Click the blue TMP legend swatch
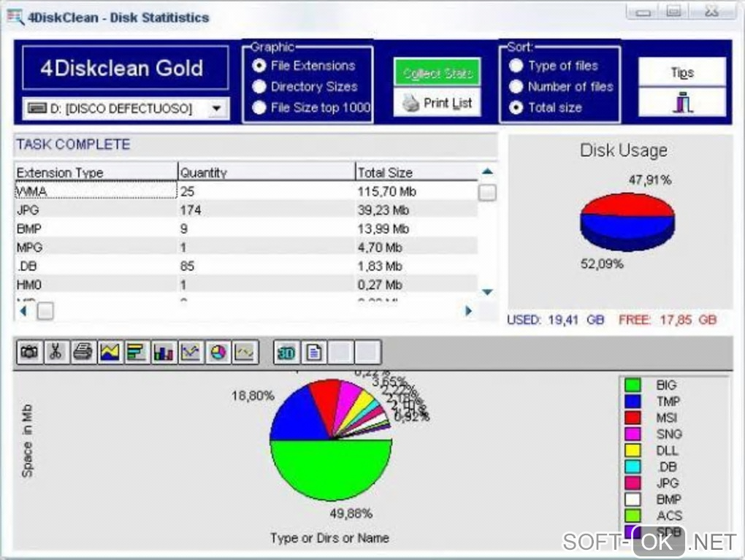Viewport: 745px width, 560px height. pos(633,402)
